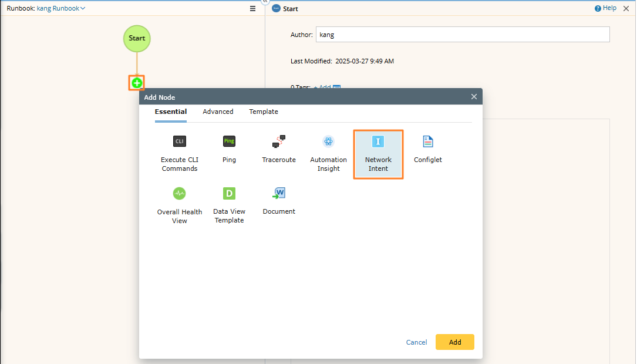The height and width of the screenshot is (364, 637).
Task: Switch to the Advanced tab
Action: click(218, 112)
